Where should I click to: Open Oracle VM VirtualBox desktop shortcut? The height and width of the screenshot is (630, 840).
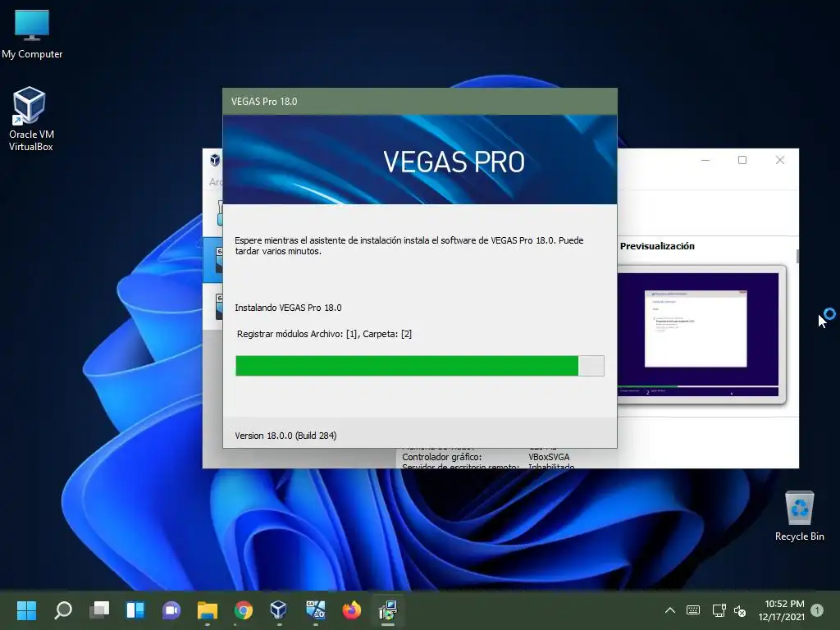(30, 119)
